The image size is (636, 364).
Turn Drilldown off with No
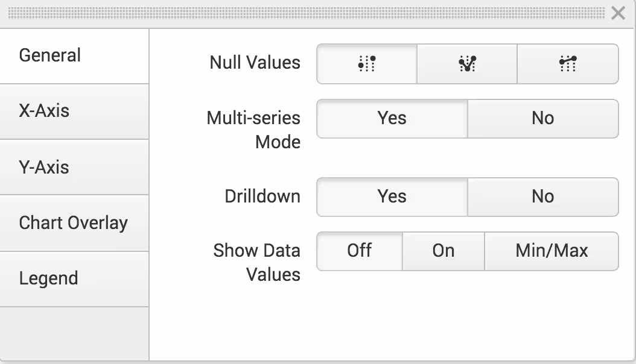coord(542,196)
